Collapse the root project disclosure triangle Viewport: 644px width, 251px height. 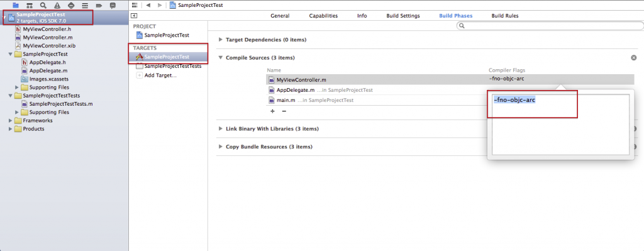tap(4, 18)
